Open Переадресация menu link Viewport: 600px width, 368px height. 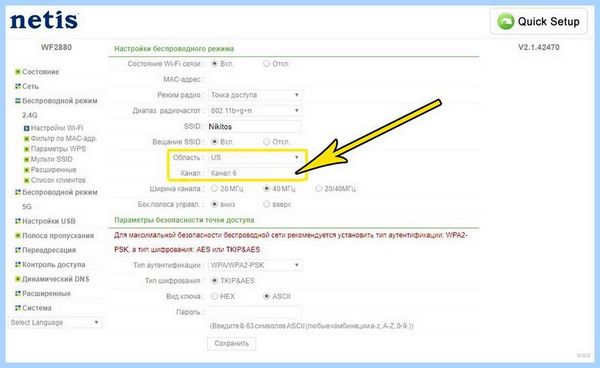pyautogui.click(x=49, y=250)
